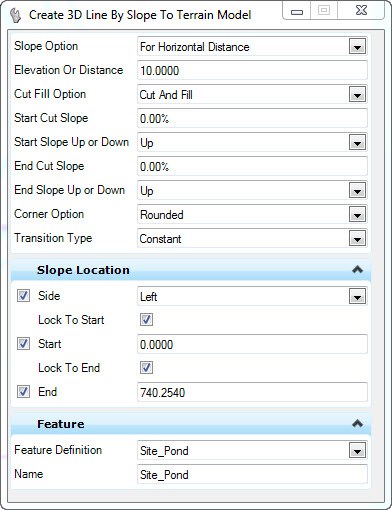Toggle the Lock To End checkbox
Image resolution: width=392 pixels, height=510 pixels.
[x=146, y=368]
